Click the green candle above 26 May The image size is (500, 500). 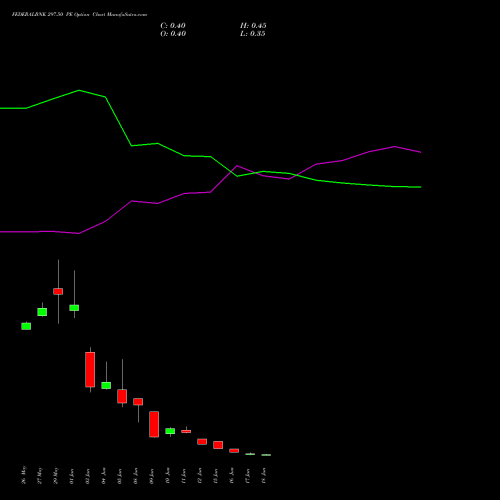point(26,326)
